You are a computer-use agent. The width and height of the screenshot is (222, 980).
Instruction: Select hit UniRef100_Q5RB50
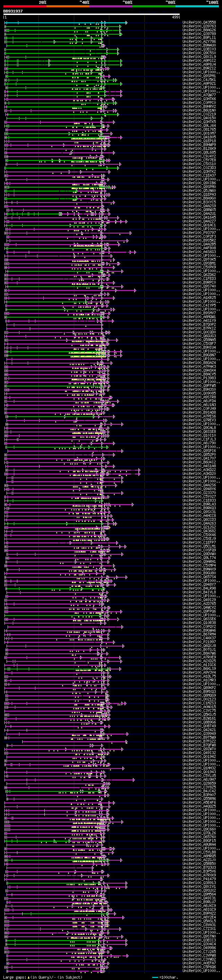[199, 864]
